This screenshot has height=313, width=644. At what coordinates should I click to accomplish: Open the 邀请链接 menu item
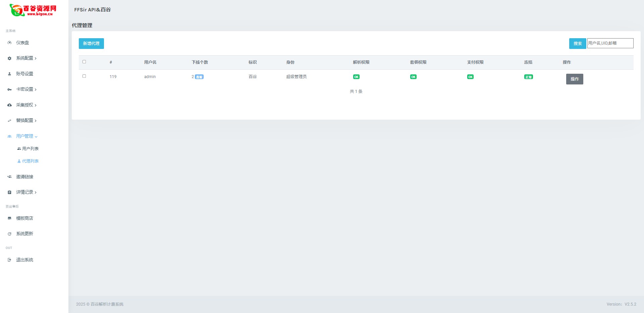24,177
